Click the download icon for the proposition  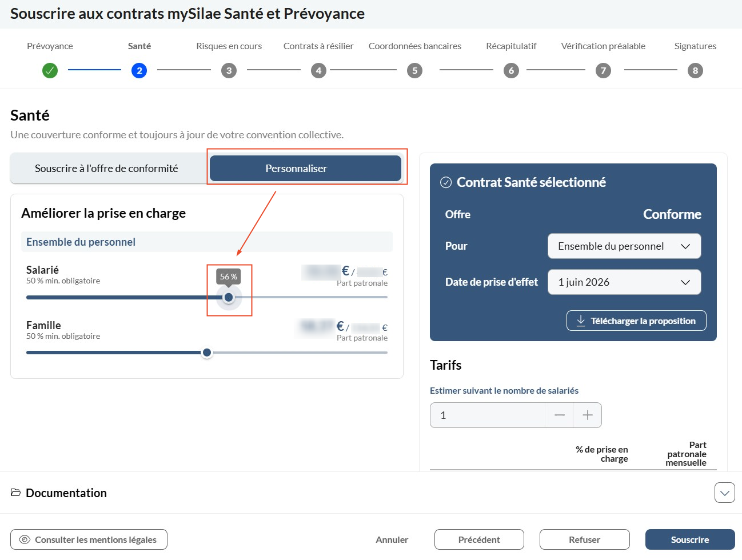581,321
